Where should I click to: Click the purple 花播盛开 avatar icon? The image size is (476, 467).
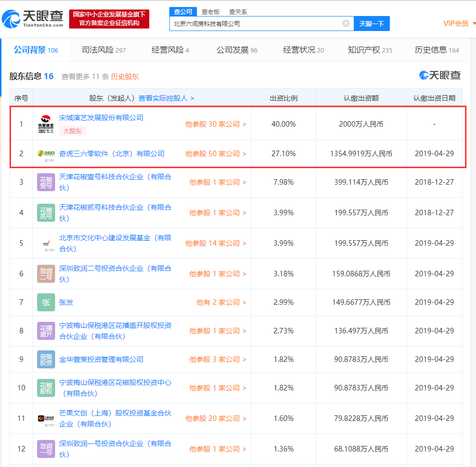[x=46, y=330]
